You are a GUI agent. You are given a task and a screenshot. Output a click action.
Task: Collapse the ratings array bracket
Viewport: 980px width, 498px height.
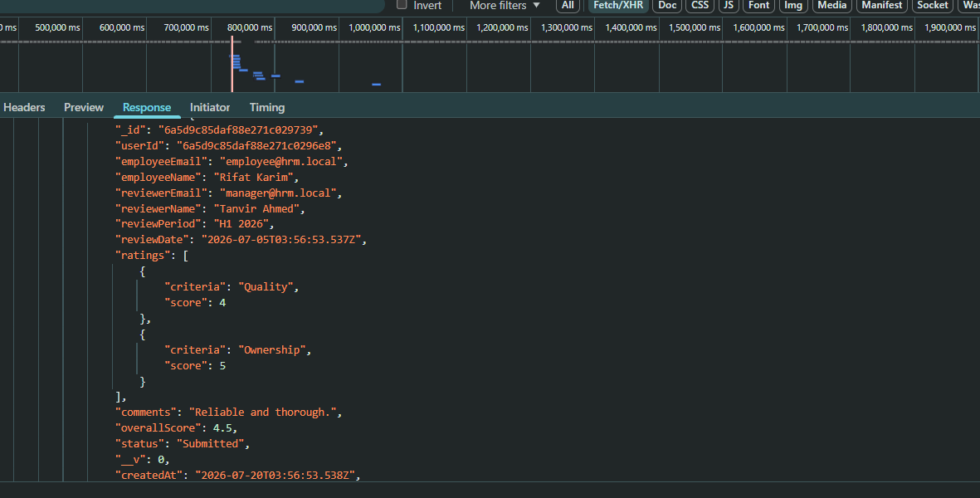coord(185,256)
